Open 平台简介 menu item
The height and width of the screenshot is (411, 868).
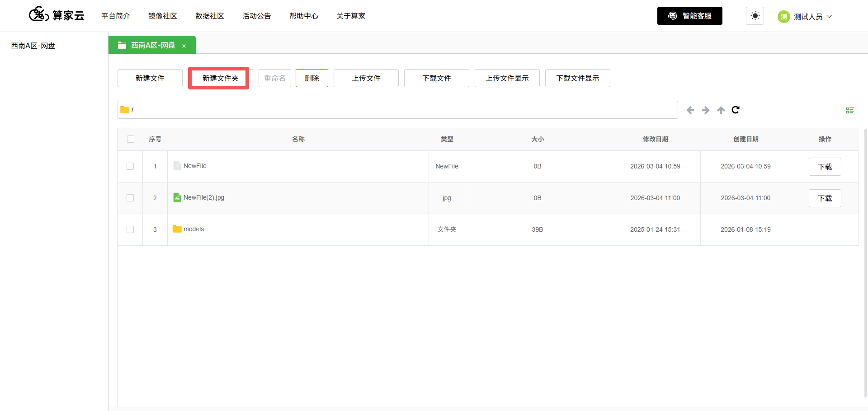[116, 16]
